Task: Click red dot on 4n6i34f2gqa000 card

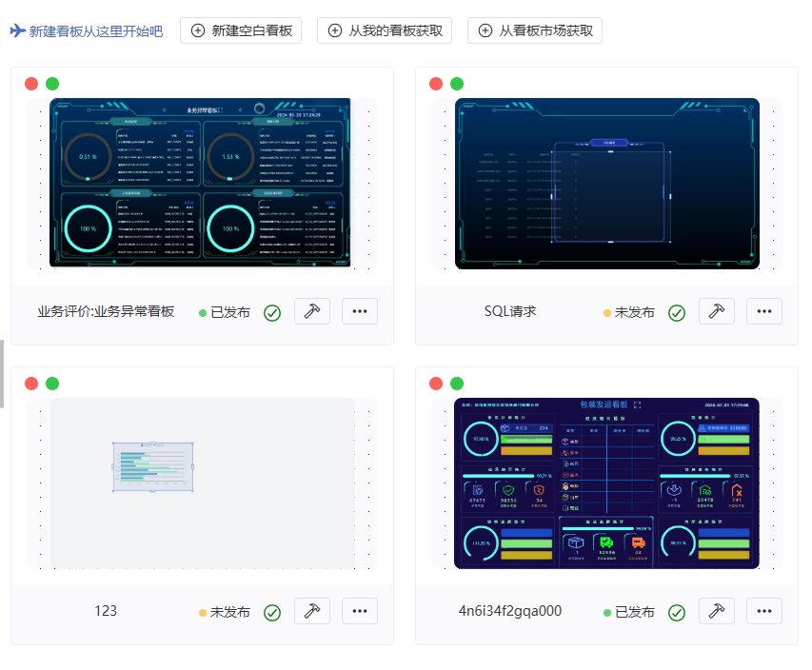Action: click(x=436, y=384)
